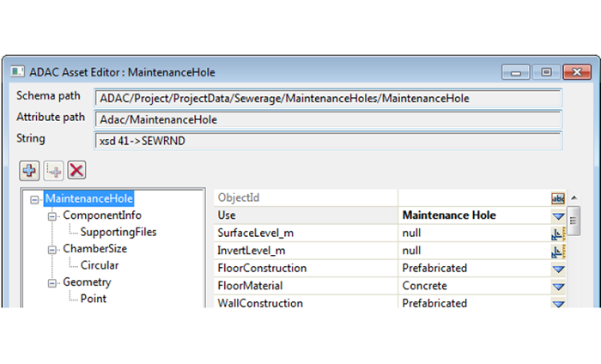Click the red X delete icon
This screenshot has width=601, height=364.
point(76,170)
